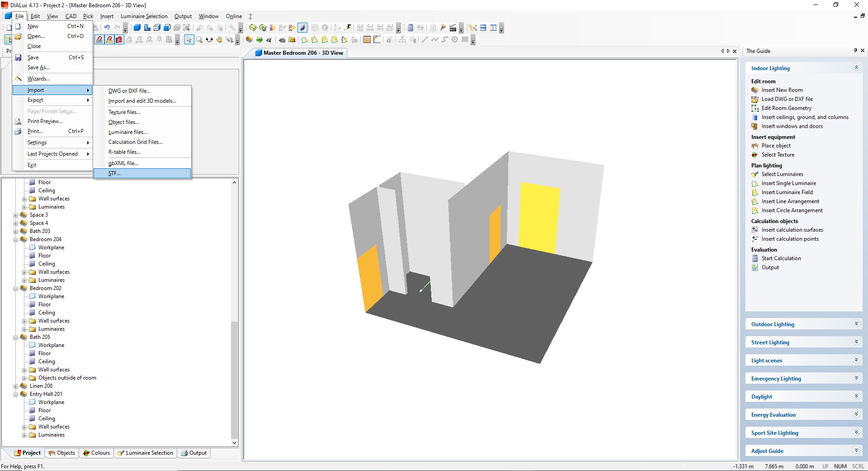Select the measuring tape tool
This screenshot has height=471, width=868.
(x=347, y=28)
